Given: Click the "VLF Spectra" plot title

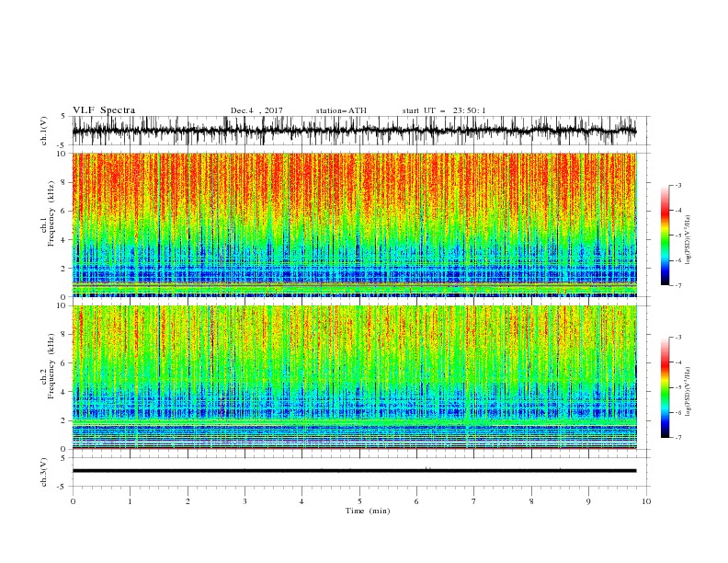Looking at the screenshot, I should pyautogui.click(x=104, y=110).
